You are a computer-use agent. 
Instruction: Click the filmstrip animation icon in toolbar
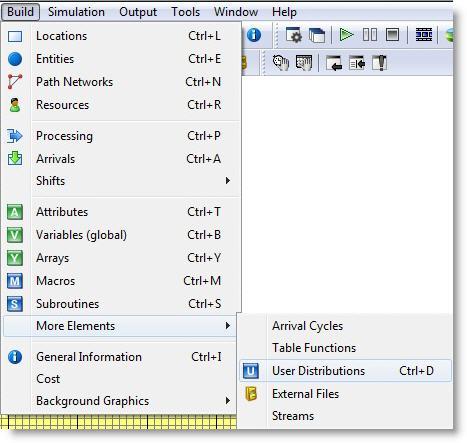tap(424, 34)
